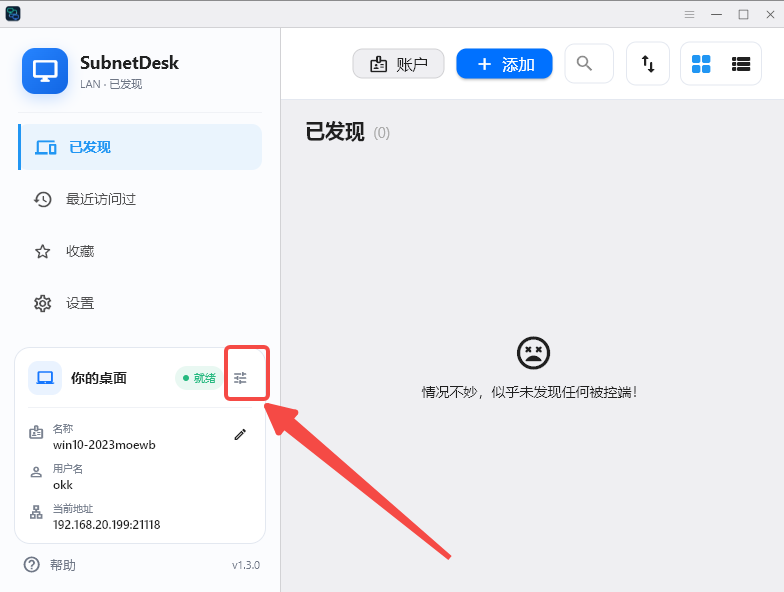Switch to grid view layout

click(x=701, y=64)
